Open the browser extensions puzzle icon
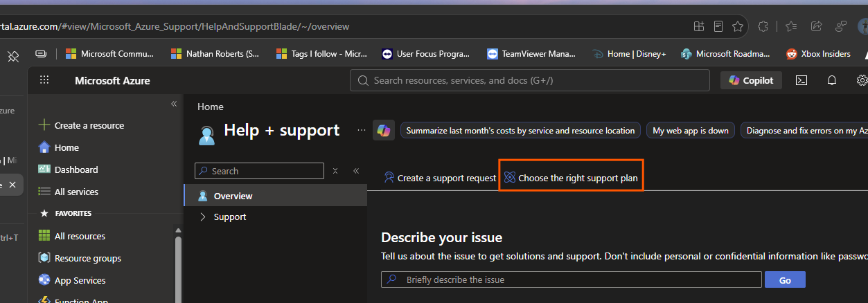This screenshot has width=868, height=303. 764,26
